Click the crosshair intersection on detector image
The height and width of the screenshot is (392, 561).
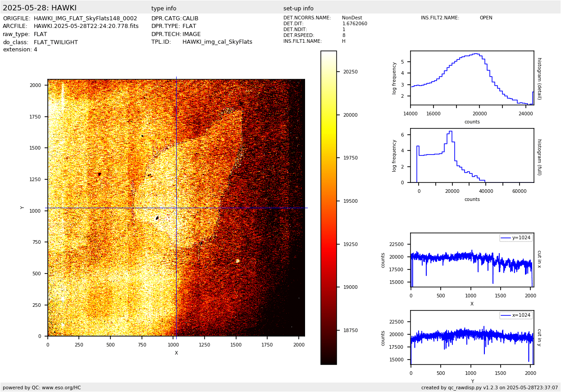click(x=176, y=208)
